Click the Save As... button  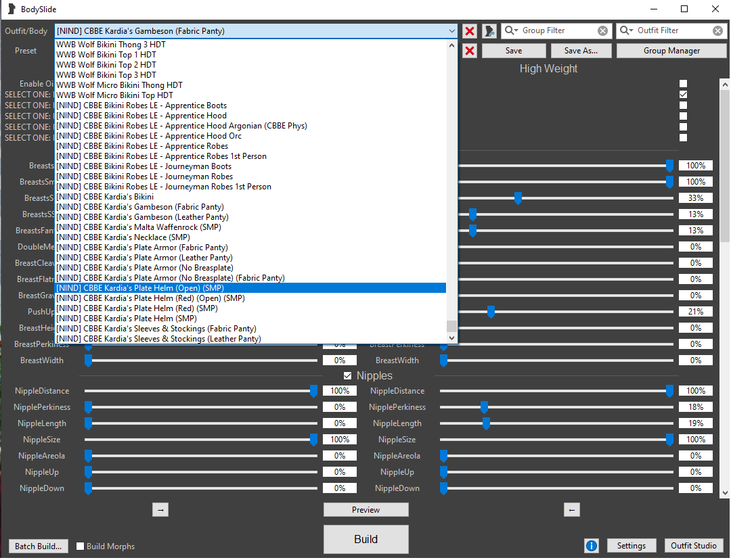point(581,51)
